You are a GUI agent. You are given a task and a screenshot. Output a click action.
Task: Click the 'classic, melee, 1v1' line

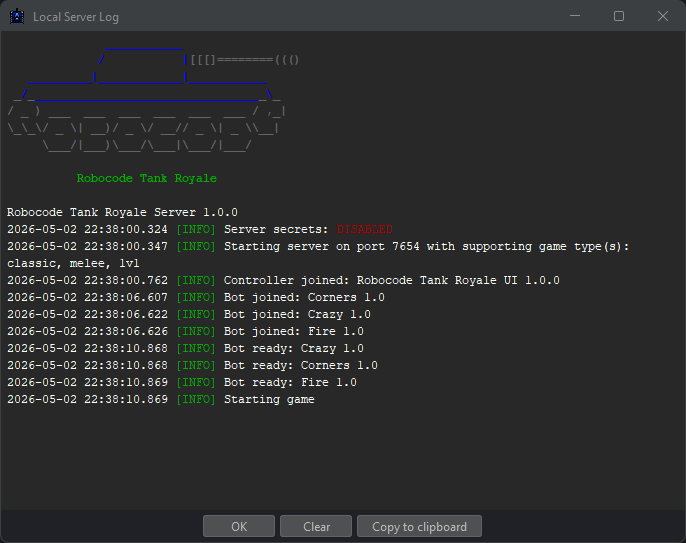tap(73, 263)
